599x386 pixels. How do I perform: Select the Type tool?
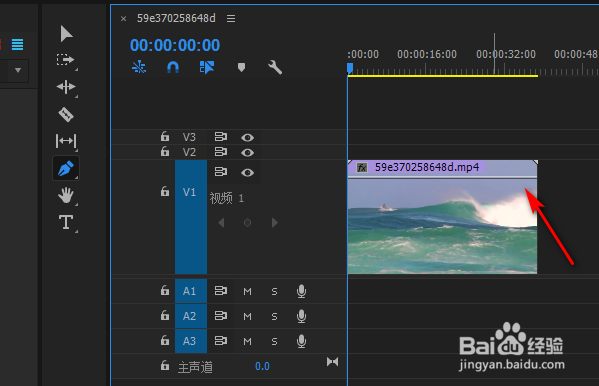(x=66, y=222)
